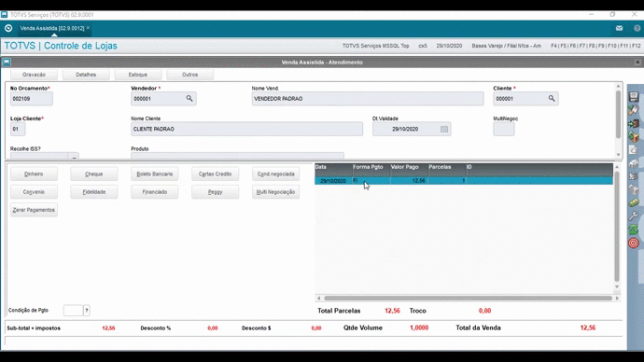This screenshot has width=644, height=362.
Task: Click Multi Negociação button
Action: tap(275, 192)
